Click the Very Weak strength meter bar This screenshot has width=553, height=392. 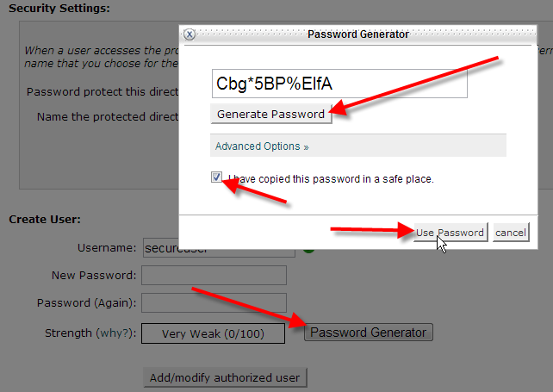pos(213,333)
